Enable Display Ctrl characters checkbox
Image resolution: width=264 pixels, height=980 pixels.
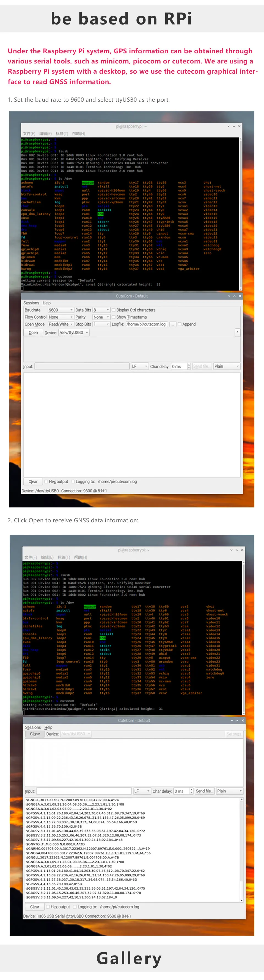point(114,310)
